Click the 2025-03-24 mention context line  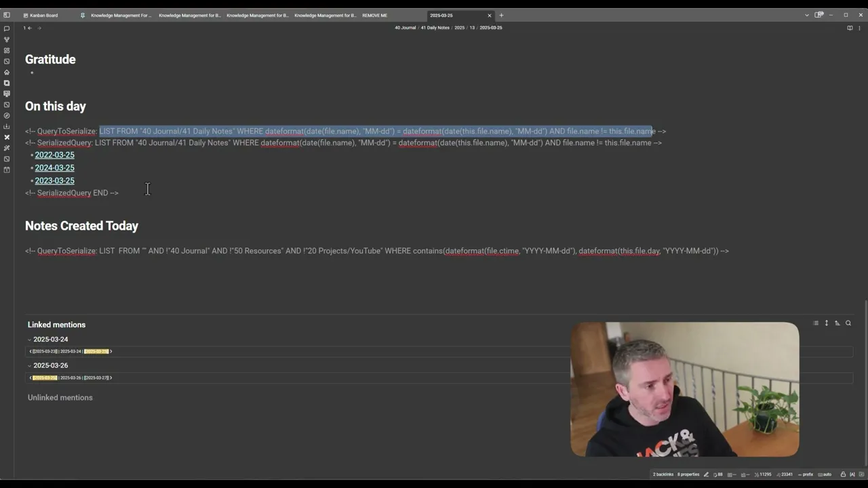pyautogui.click(x=439, y=352)
